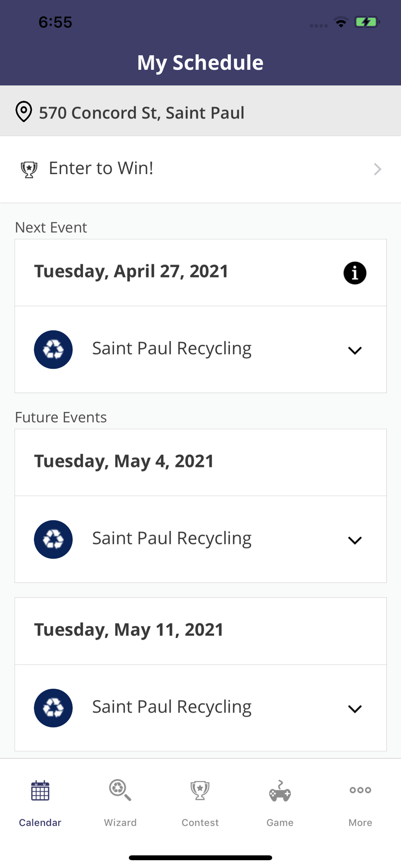Tap the recycling icon for April 27 event
The image size is (401, 868).
click(x=53, y=349)
